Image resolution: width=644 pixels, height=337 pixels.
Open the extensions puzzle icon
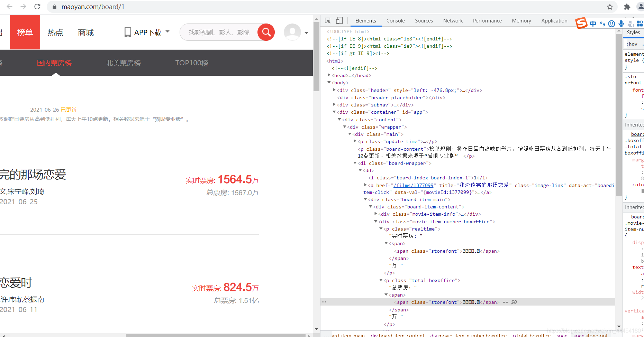click(627, 7)
